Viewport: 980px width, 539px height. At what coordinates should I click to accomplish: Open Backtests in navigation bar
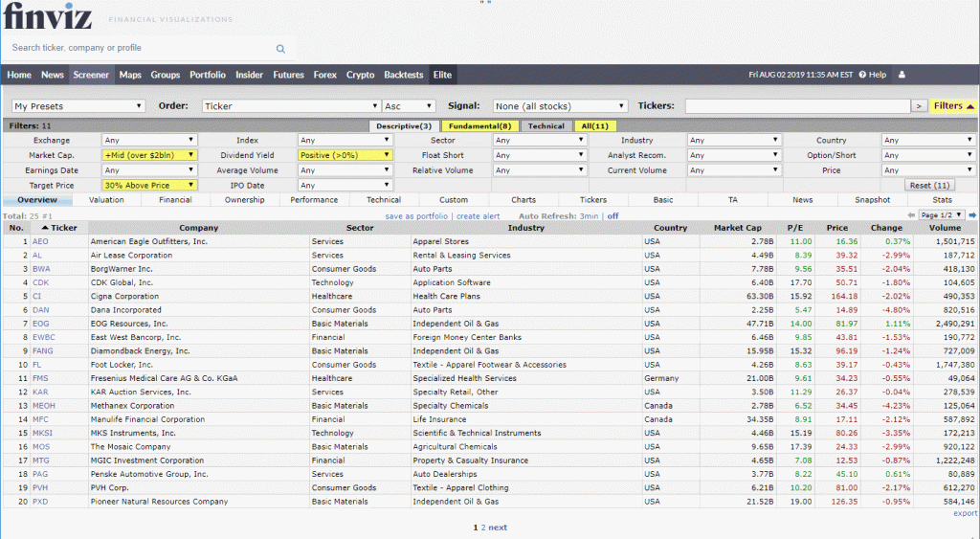click(404, 75)
